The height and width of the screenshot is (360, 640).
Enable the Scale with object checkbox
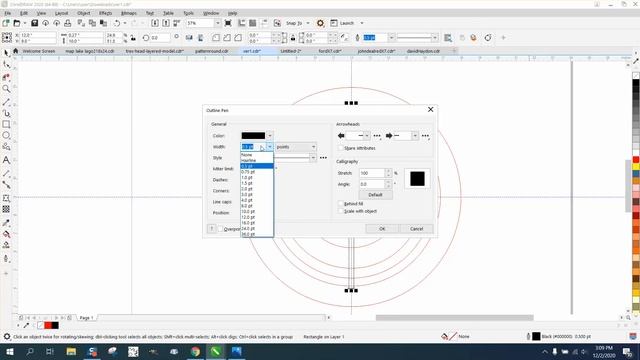(341, 211)
